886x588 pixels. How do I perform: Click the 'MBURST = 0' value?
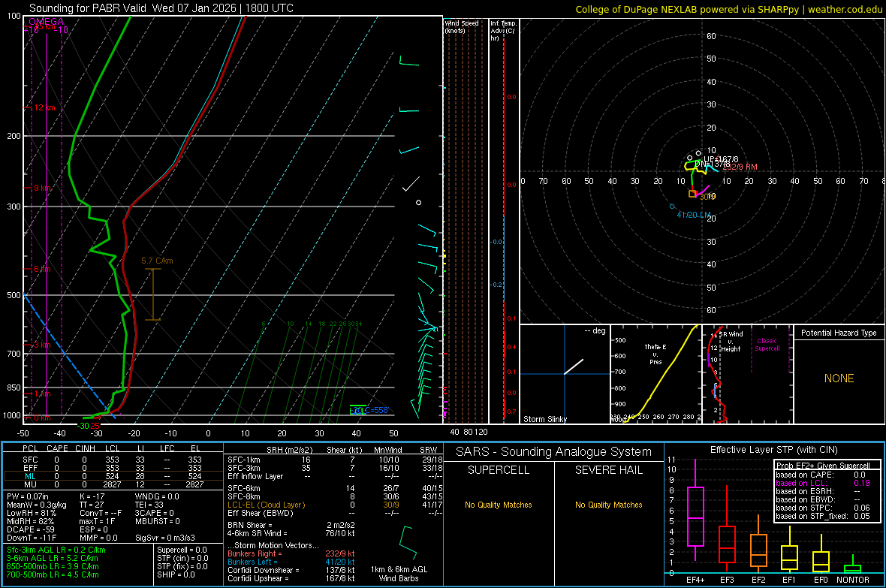158,521
